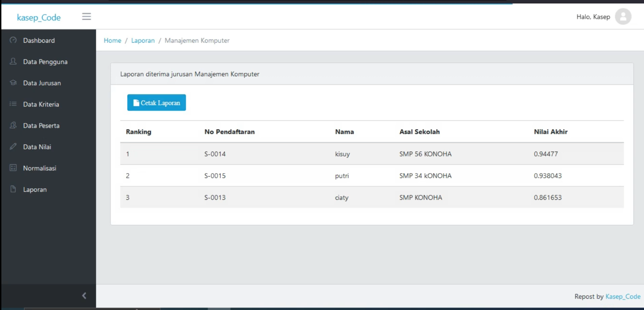The height and width of the screenshot is (310, 644).
Task: Click the kasep_Code brand logo
Action: [x=39, y=17]
